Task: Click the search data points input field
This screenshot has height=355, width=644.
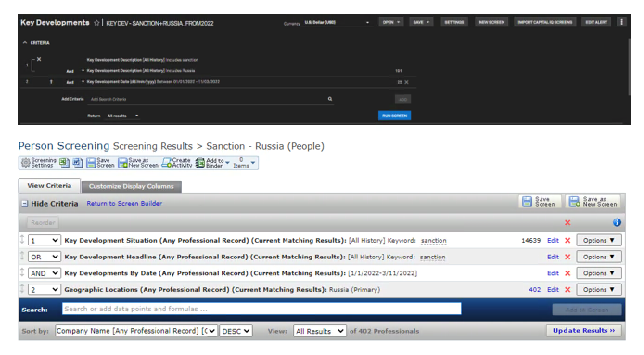Action: coord(261,309)
